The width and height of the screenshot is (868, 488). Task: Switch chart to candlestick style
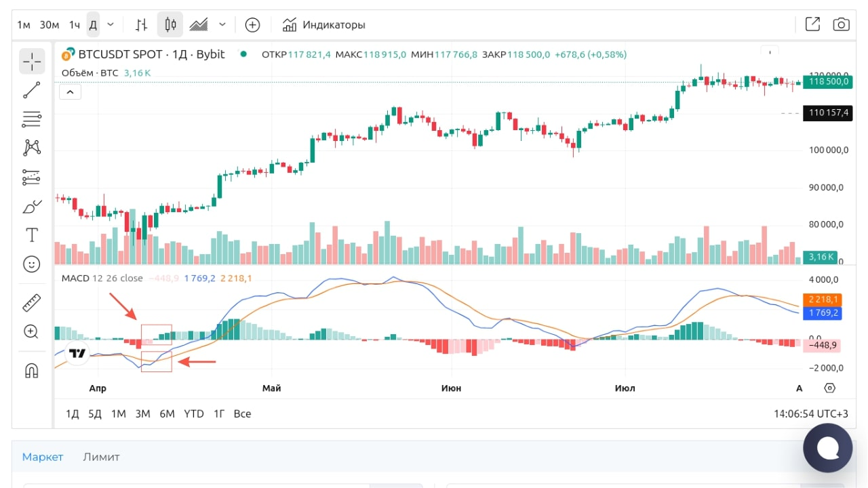coord(170,25)
